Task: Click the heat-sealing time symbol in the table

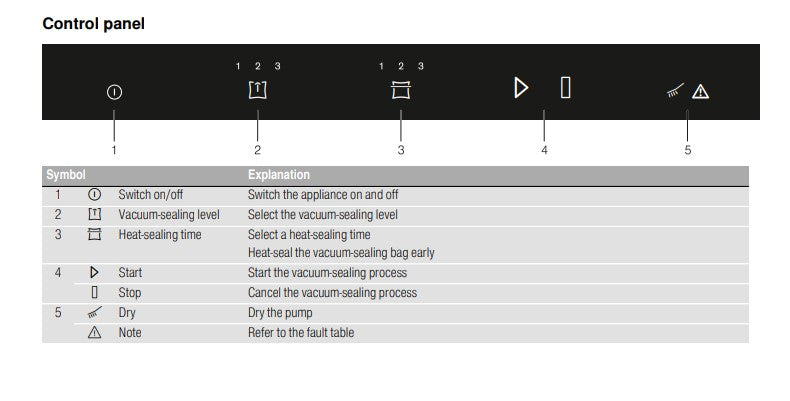Action: pos(95,235)
